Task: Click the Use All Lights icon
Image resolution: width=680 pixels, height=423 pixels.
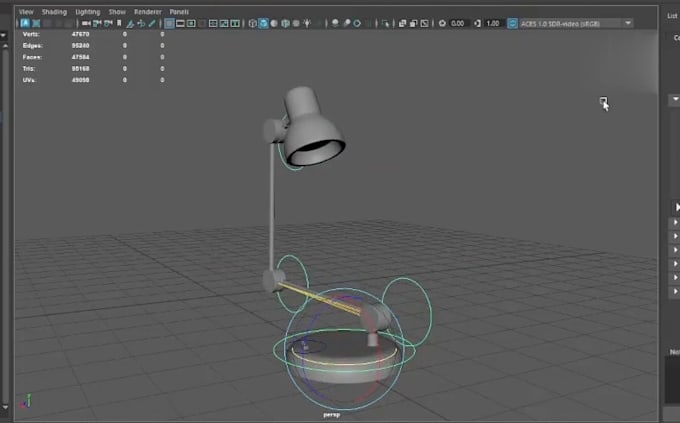Action: (x=307, y=23)
